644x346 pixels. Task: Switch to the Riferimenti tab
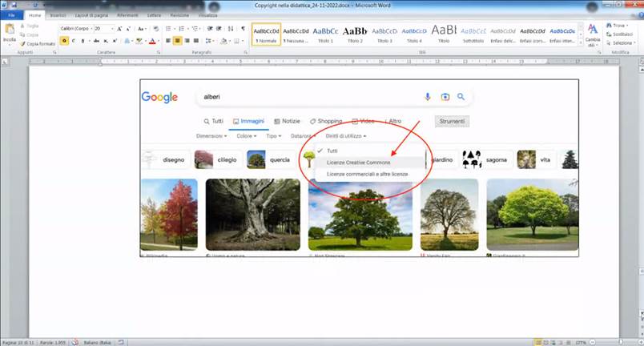127,15
